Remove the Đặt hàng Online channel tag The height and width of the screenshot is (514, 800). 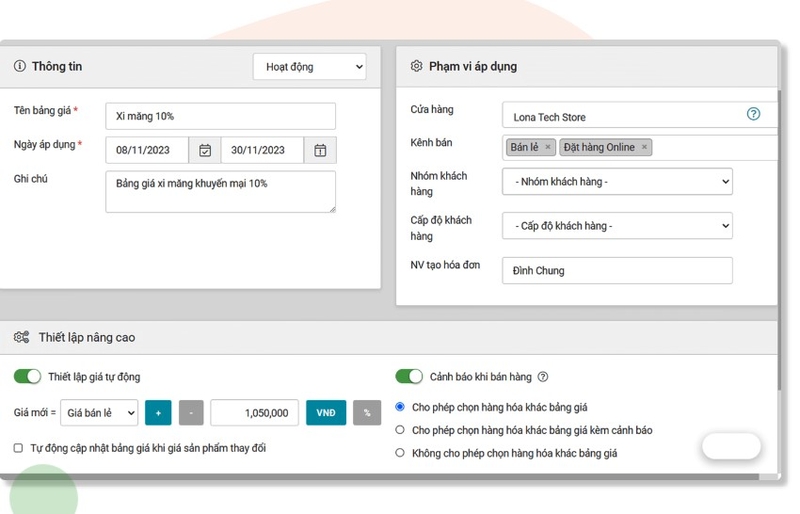(x=644, y=147)
